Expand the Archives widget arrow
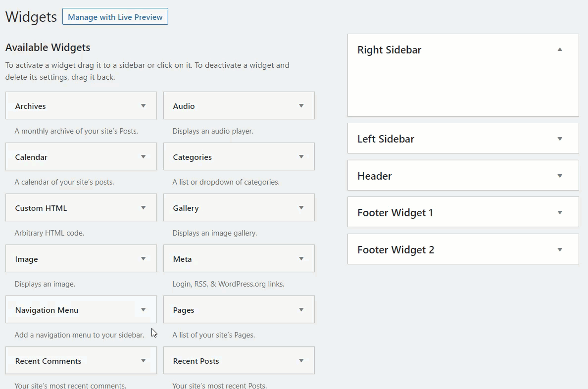 (143, 106)
